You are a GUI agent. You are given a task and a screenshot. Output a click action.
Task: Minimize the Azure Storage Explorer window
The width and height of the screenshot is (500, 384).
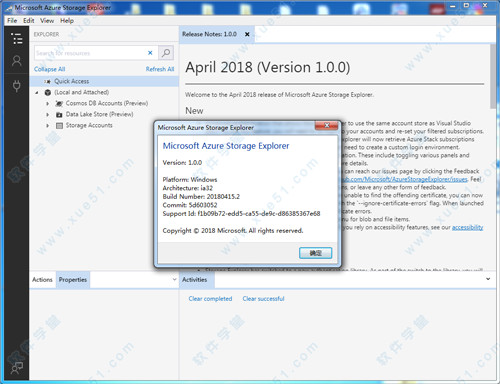coord(452,6)
